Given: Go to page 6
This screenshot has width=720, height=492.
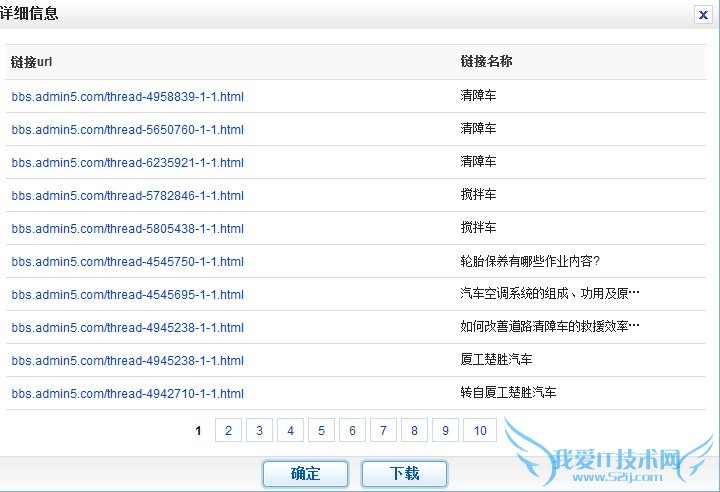Looking at the screenshot, I should (352, 430).
